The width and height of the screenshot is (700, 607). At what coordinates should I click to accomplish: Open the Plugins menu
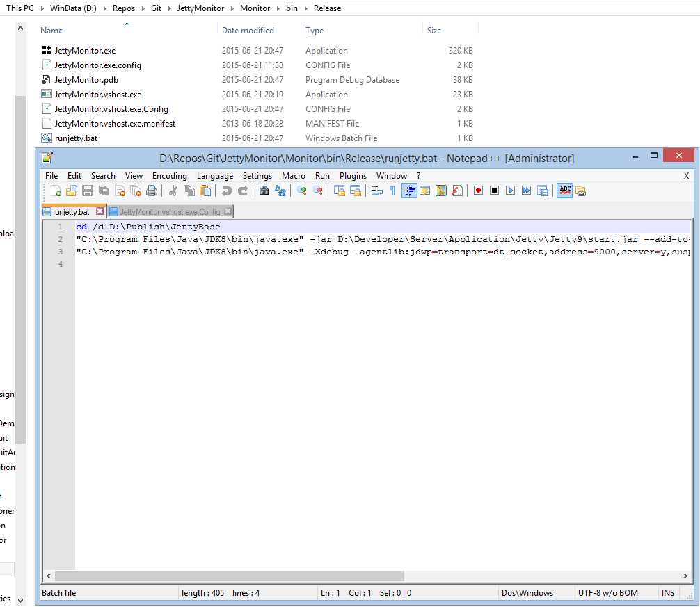pyautogui.click(x=353, y=176)
